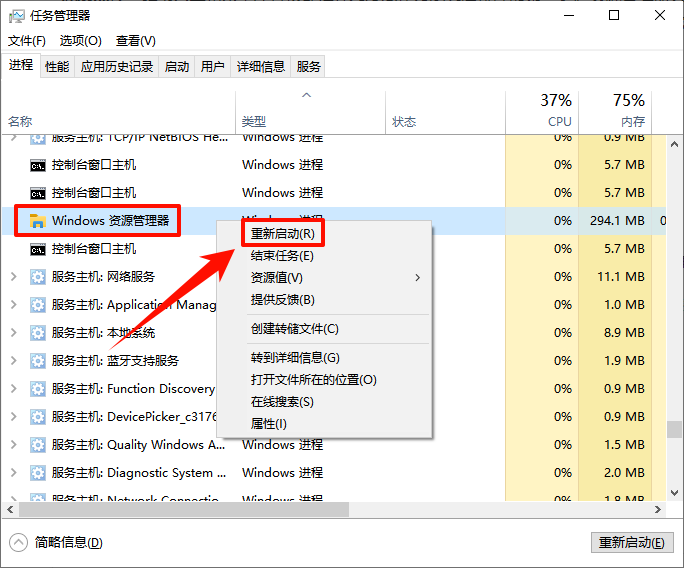684x568 pixels.
Task: Click gear icon beside 服务主机: Function Discovery
Action: 38,389
